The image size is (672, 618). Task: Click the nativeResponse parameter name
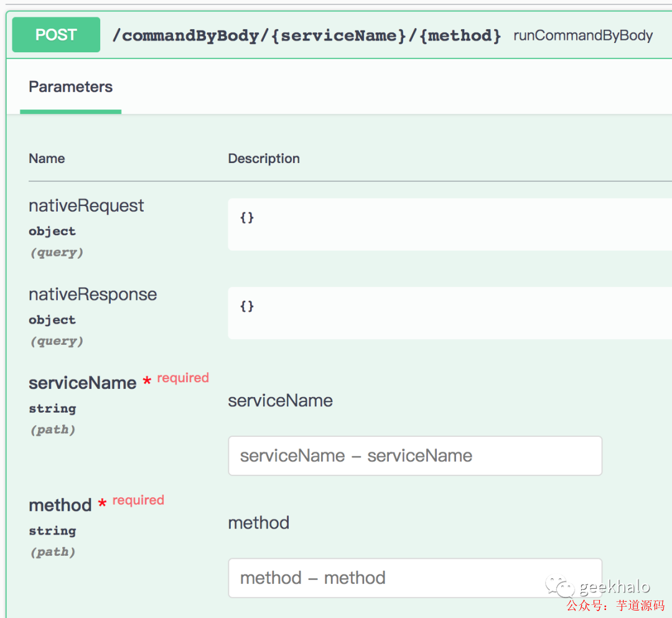point(93,295)
